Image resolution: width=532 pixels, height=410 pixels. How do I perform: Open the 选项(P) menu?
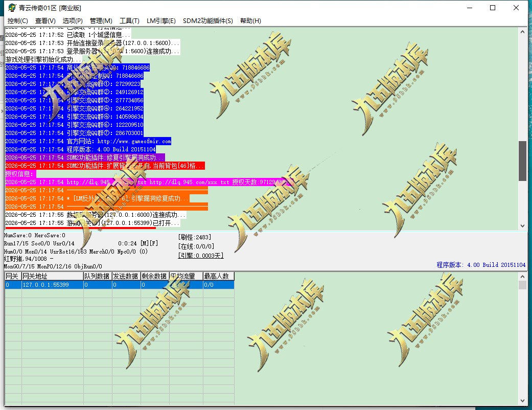pos(72,20)
